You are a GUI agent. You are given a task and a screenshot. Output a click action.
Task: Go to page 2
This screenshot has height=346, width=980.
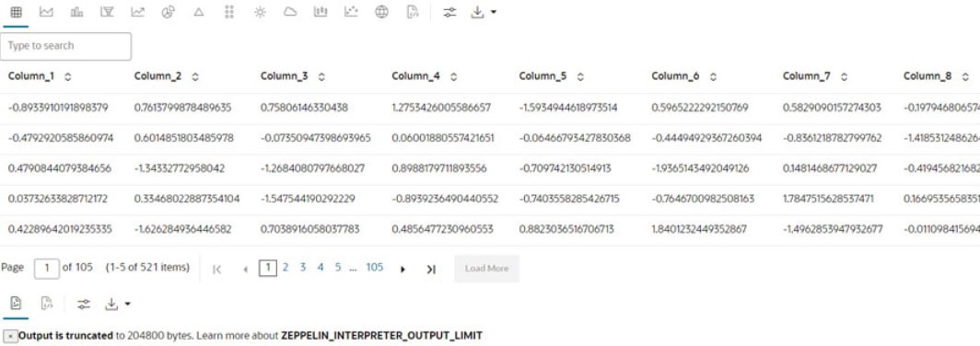click(285, 267)
